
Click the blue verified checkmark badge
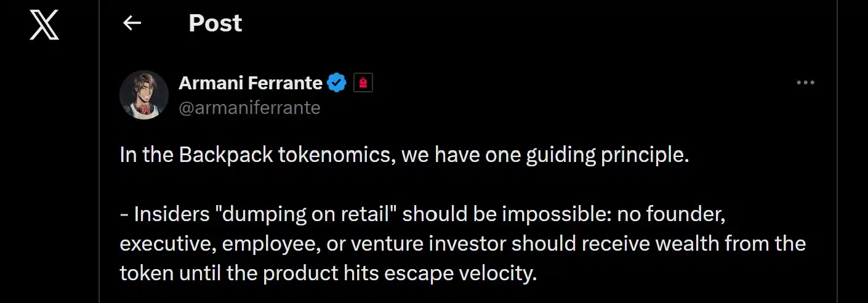[337, 83]
